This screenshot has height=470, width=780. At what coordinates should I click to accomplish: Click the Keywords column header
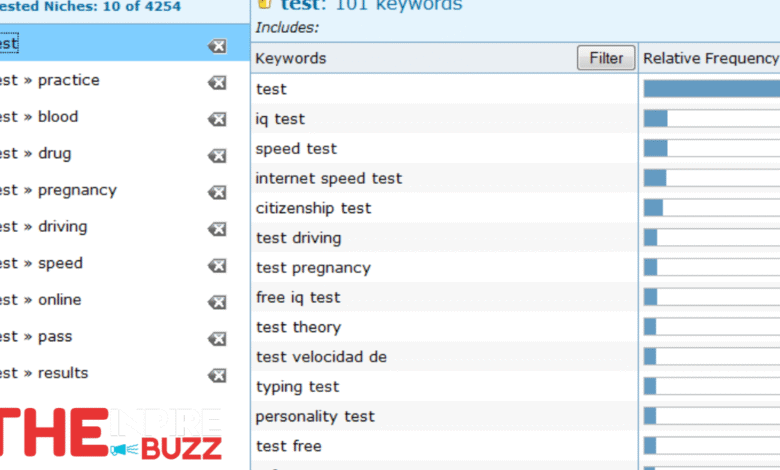(291, 58)
